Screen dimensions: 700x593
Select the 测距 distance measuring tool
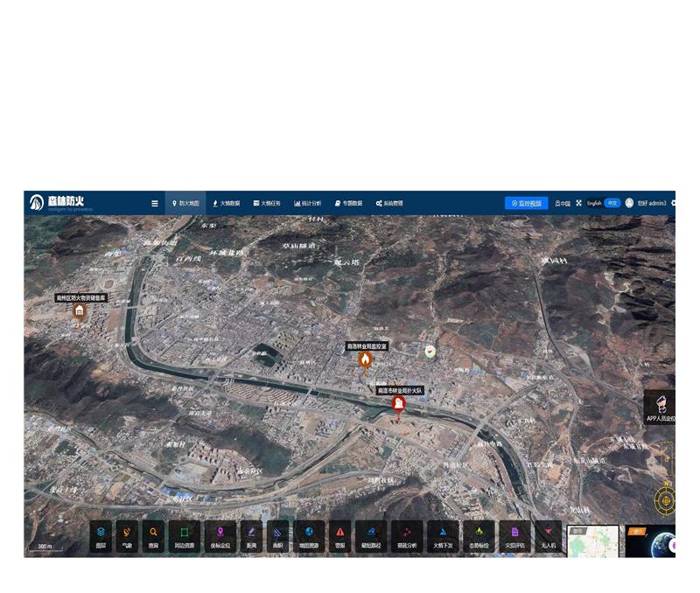(251, 534)
